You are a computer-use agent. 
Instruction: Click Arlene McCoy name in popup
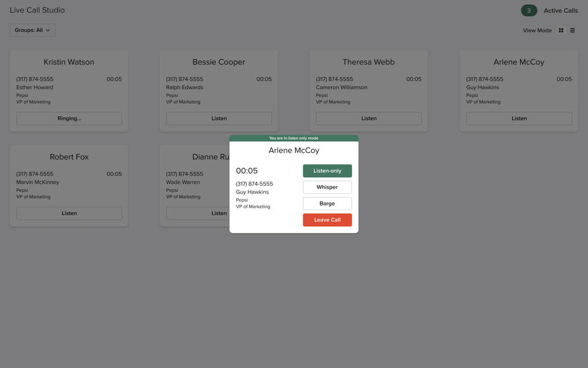click(x=294, y=150)
